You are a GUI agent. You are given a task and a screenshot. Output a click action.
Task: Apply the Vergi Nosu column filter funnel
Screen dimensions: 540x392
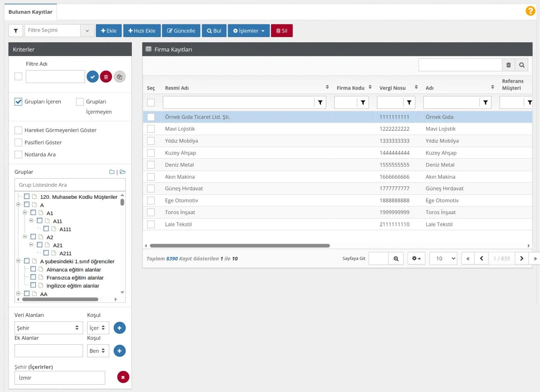tap(409, 102)
